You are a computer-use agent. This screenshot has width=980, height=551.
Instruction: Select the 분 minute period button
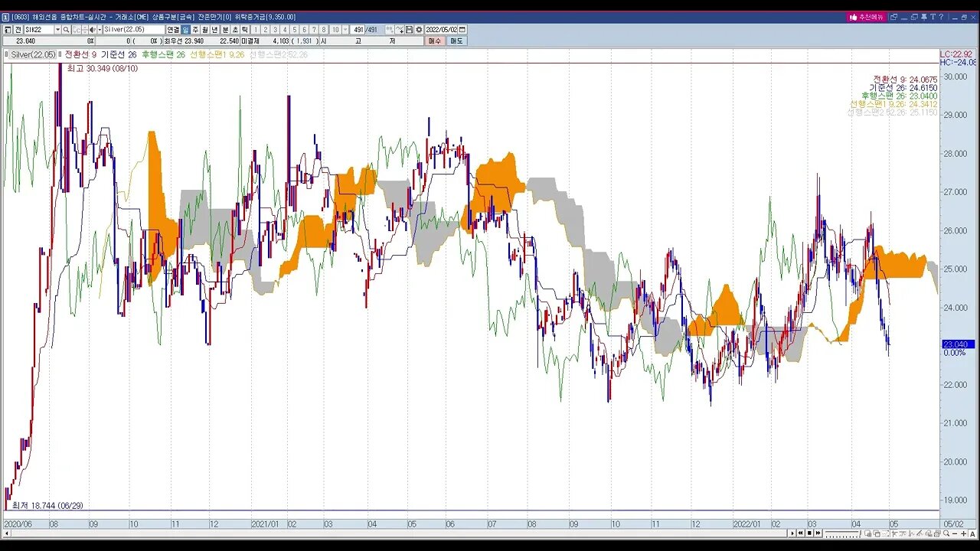point(225,30)
